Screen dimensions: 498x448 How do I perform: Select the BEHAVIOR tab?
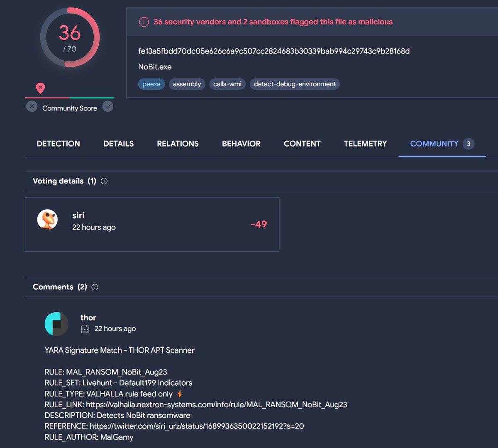coord(241,144)
